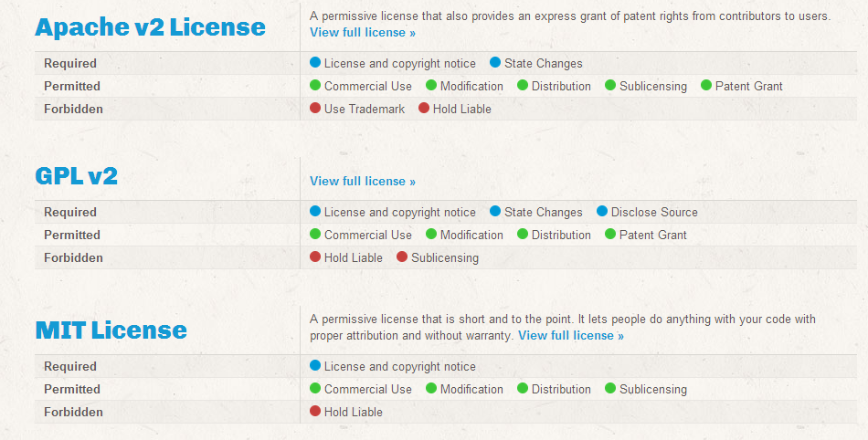
Task: Click green dot beside Apache 'Patent Grant'
Action: (706, 86)
